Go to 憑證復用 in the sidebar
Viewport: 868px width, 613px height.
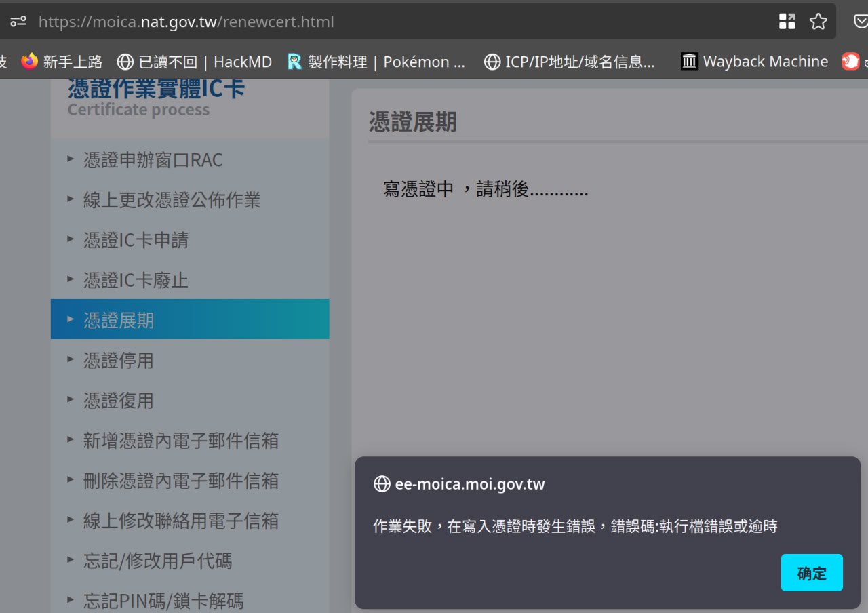point(119,400)
